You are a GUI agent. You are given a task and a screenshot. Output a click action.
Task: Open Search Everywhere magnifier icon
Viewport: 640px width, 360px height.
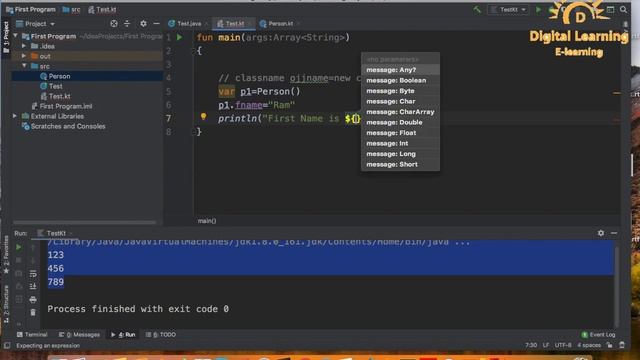tap(623, 9)
